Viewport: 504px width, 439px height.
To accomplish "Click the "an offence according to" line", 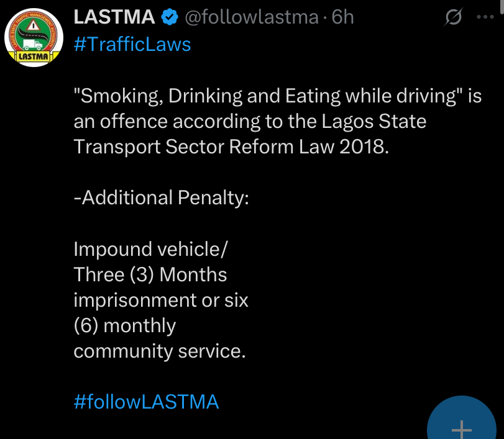I will click(250, 121).
